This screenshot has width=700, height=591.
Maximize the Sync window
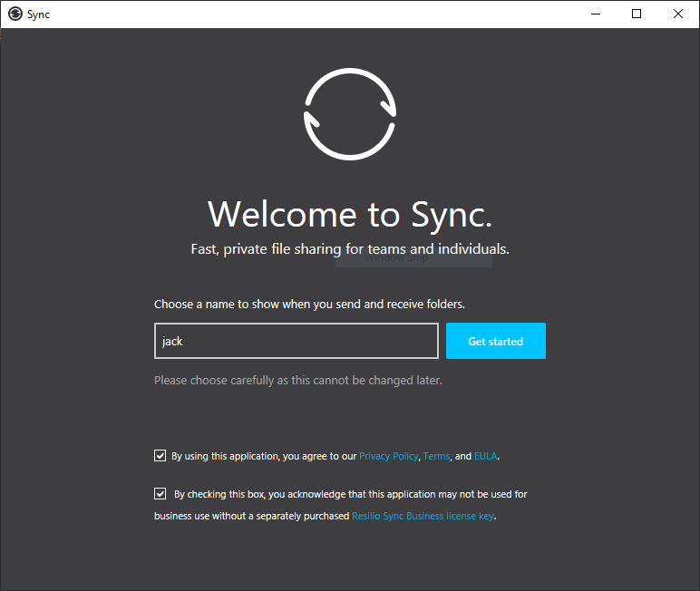tap(637, 14)
